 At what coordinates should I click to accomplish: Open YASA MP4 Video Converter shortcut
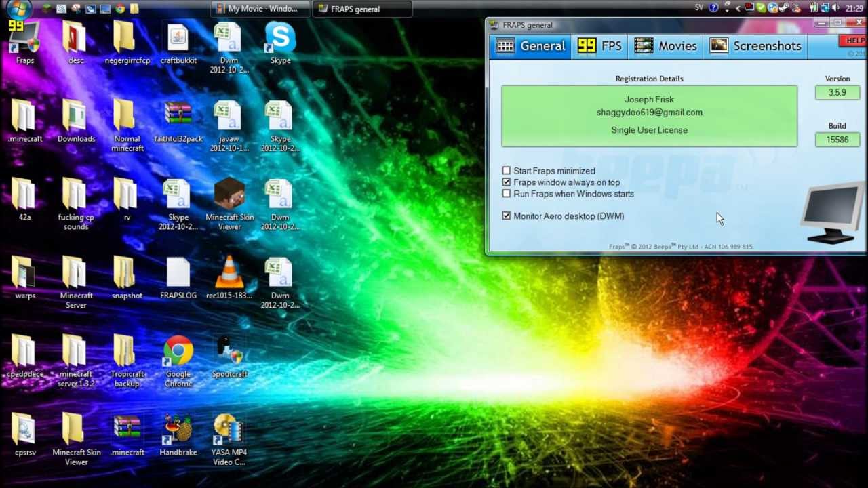229,439
